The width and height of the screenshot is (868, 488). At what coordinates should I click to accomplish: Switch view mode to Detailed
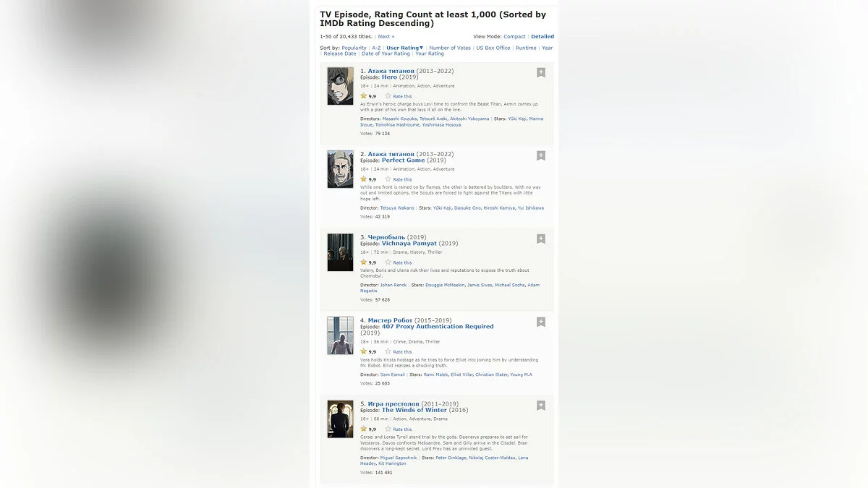point(542,36)
